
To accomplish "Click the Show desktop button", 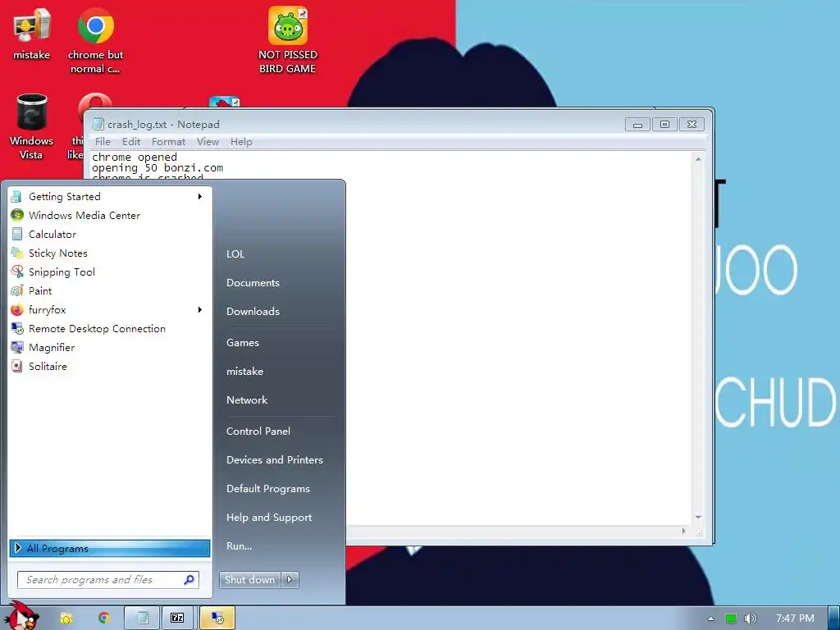I will tap(833, 619).
